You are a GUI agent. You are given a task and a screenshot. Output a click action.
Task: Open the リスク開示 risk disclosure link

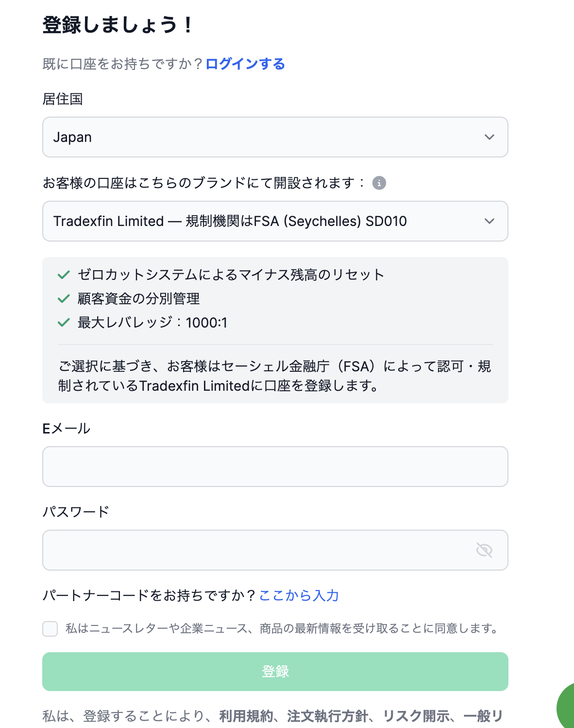pyautogui.click(x=416, y=716)
